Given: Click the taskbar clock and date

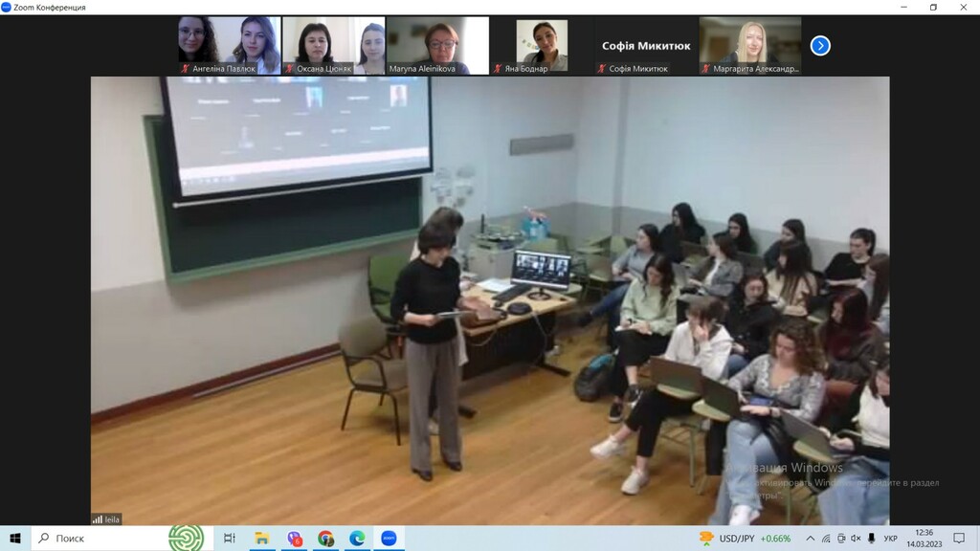Looking at the screenshot, I should coord(924,539).
